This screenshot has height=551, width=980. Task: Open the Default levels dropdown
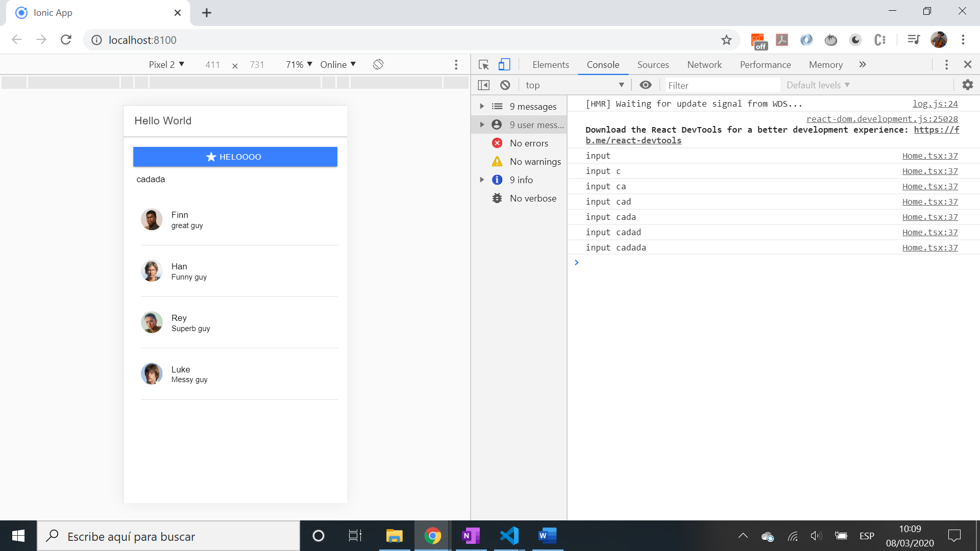click(818, 85)
